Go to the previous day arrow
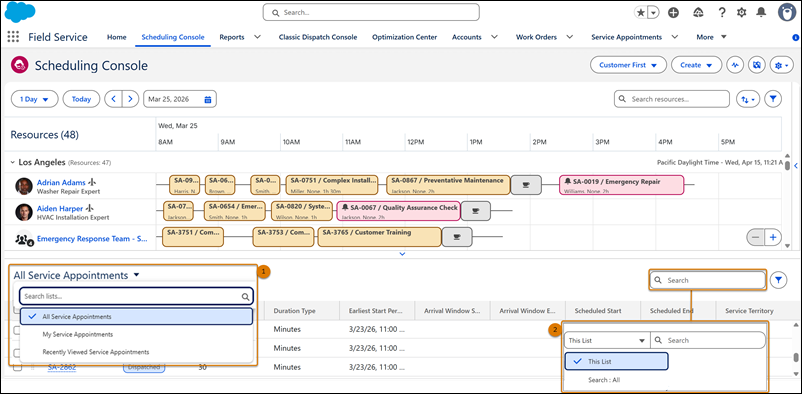 (x=114, y=99)
